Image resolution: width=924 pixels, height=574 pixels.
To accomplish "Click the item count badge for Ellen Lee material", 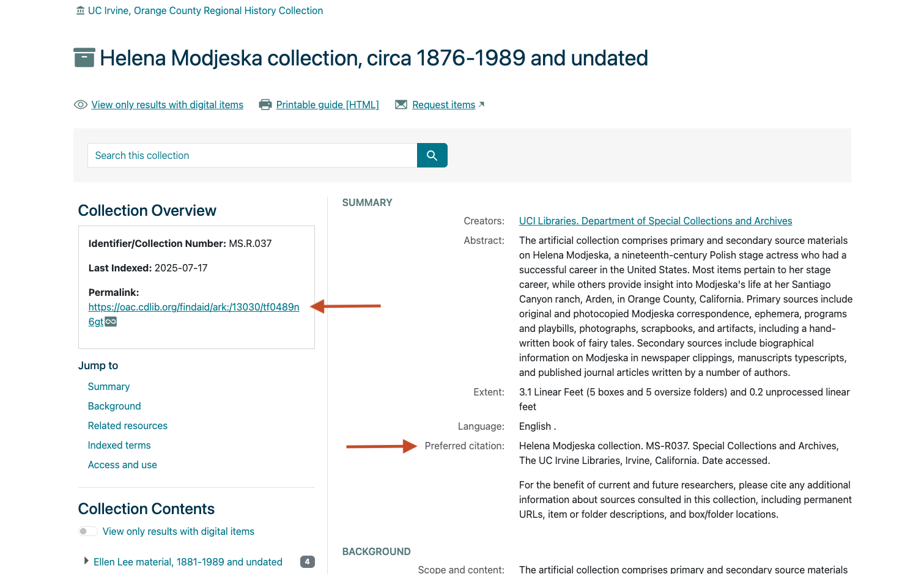I will (x=307, y=561).
